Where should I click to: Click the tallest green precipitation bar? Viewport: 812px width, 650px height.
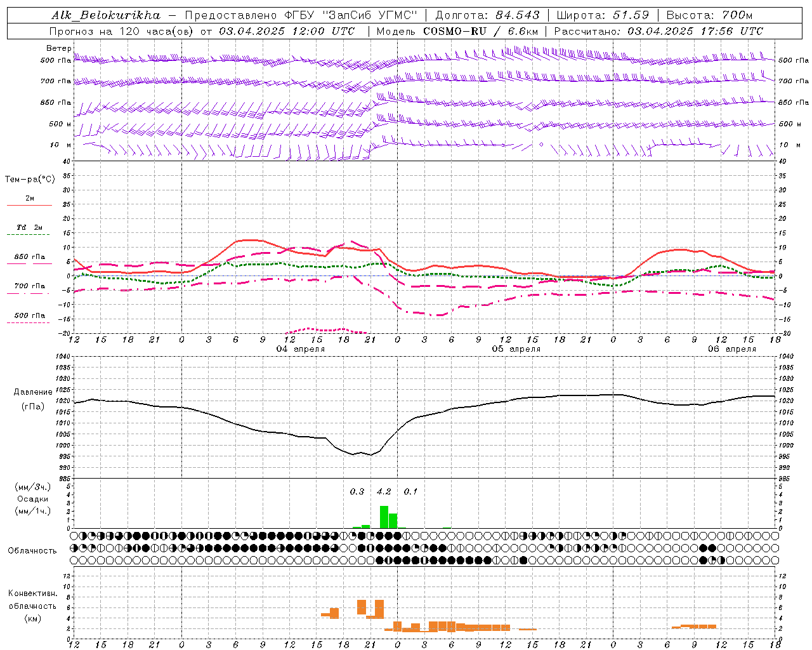(384, 517)
